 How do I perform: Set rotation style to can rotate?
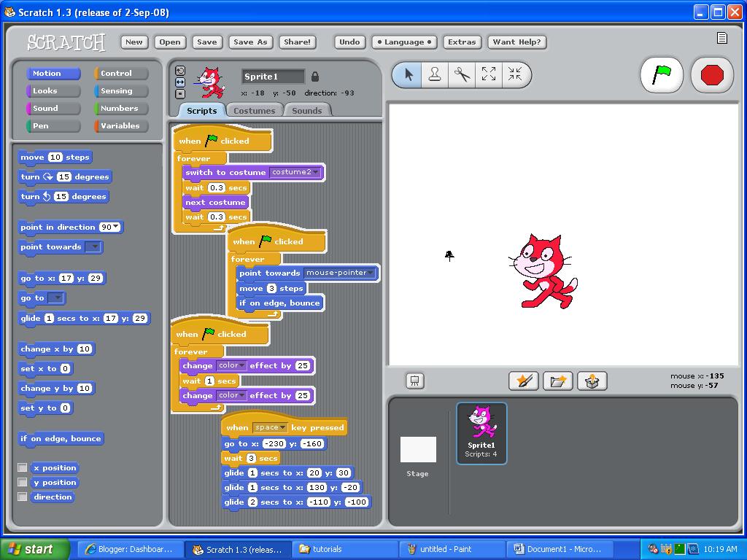(x=180, y=71)
